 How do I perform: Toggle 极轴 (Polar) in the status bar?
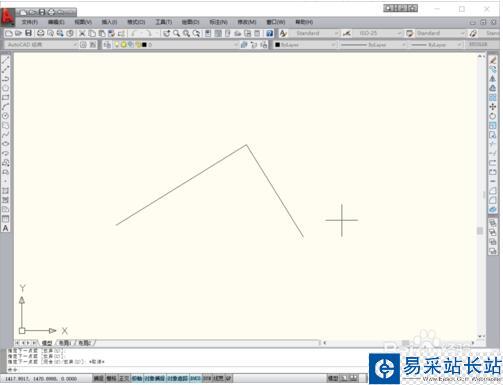pos(137,378)
